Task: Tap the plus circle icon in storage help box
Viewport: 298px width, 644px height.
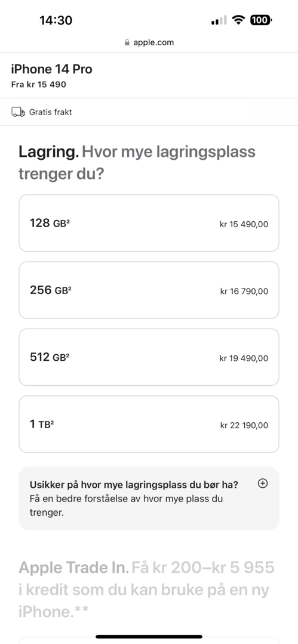Action: [262, 484]
